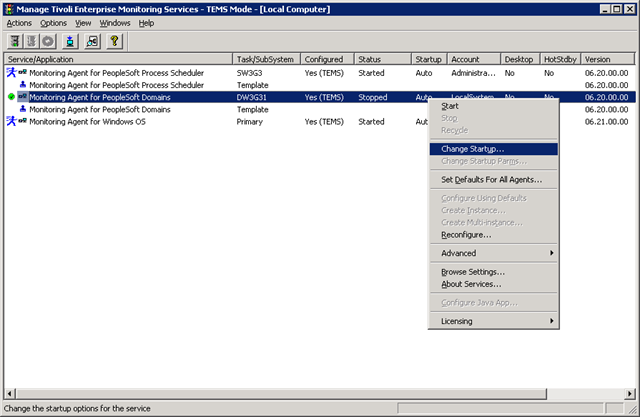Screen dimensions: 640x417
Task: Click agent icon next to Windows OS entry
Action: pos(22,121)
